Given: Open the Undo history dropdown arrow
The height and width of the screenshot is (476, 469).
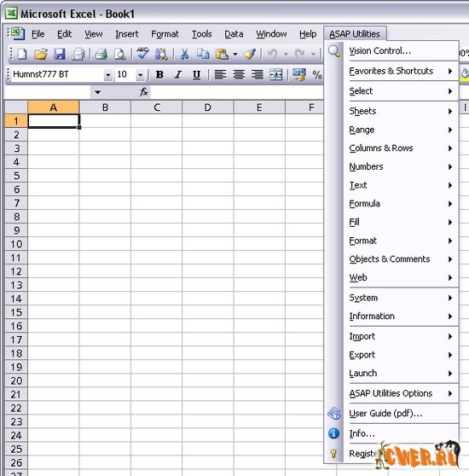Looking at the screenshot, I should pos(286,55).
